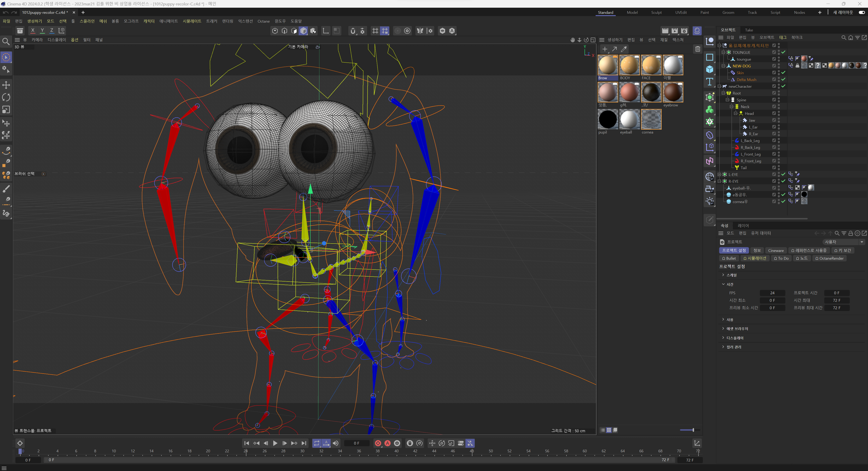Click the Camera ST object icon
This screenshot has height=471, width=868.
click(x=710, y=189)
